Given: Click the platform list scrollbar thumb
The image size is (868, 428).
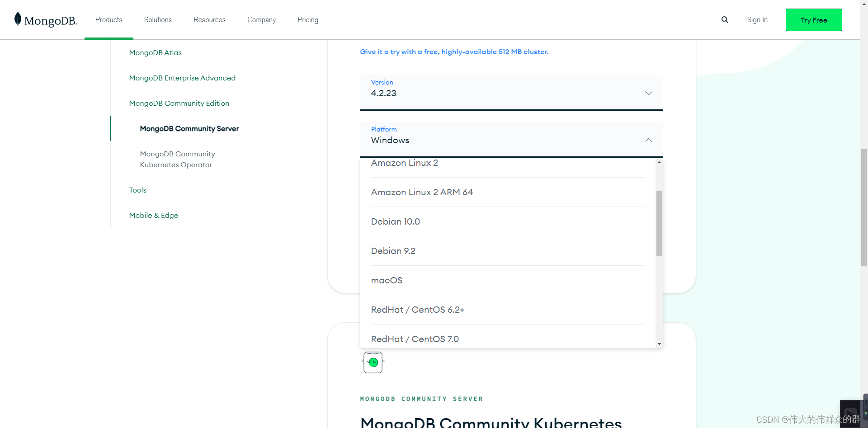Looking at the screenshot, I should pos(659,223).
